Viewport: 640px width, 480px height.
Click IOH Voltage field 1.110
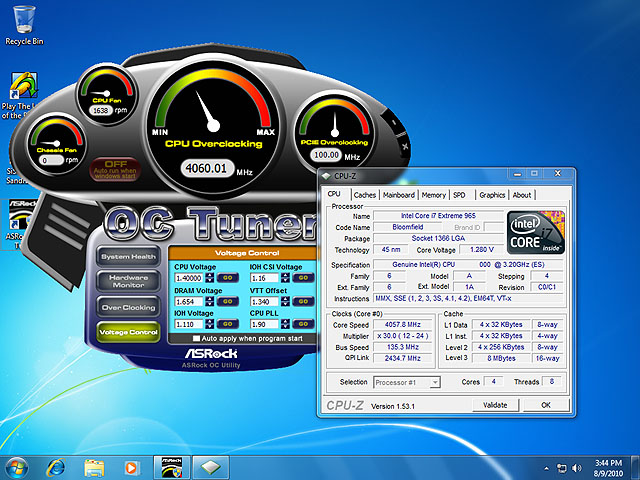pos(189,324)
